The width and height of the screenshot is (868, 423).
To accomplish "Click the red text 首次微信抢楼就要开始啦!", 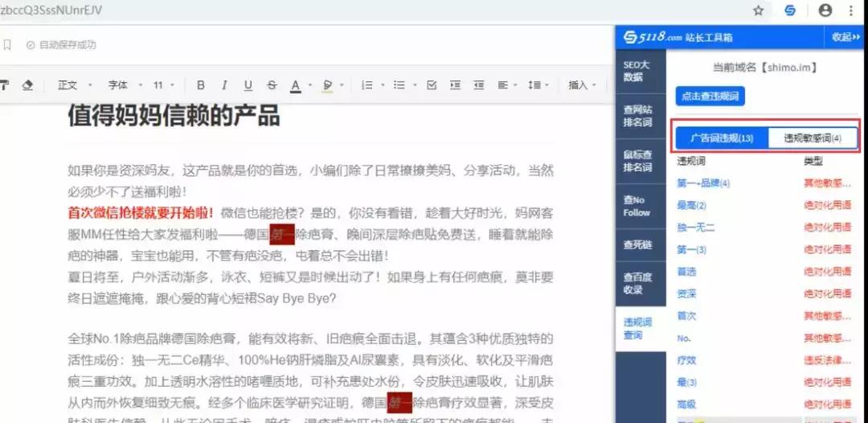I will [x=141, y=212].
